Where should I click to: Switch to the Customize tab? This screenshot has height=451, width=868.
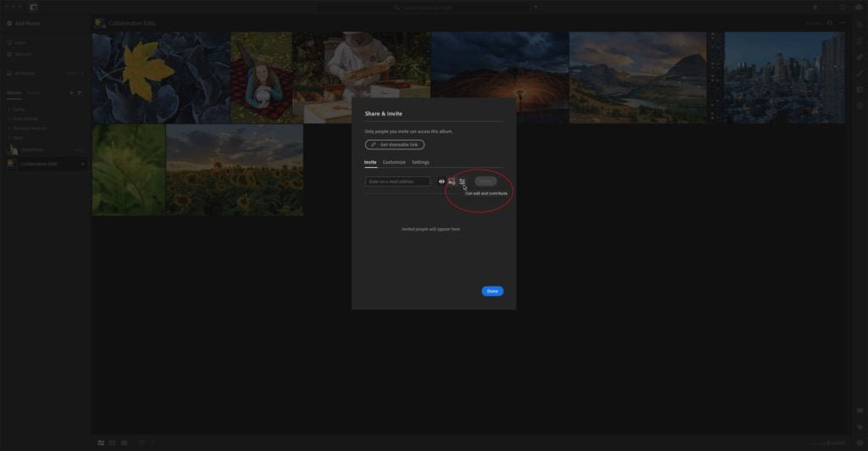tap(394, 162)
